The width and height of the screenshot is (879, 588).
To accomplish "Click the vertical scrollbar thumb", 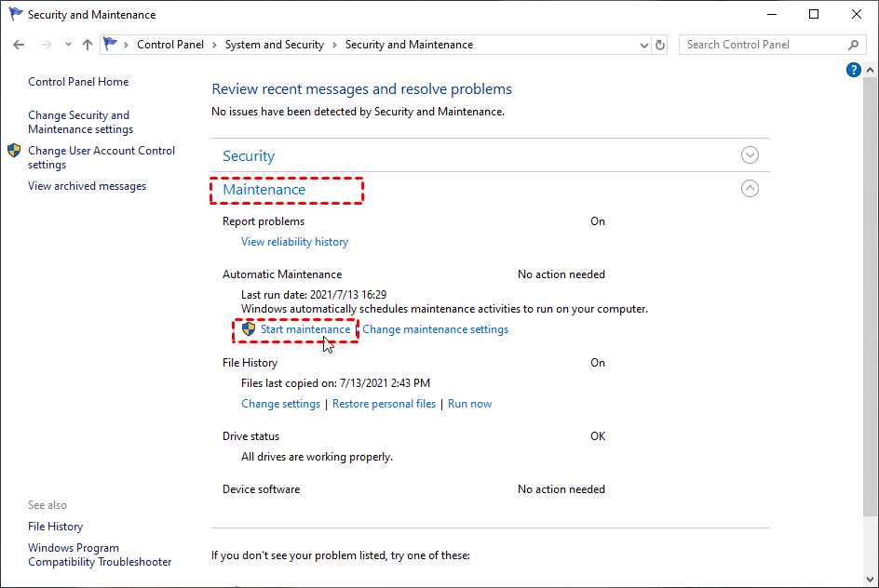I will 871,279.
